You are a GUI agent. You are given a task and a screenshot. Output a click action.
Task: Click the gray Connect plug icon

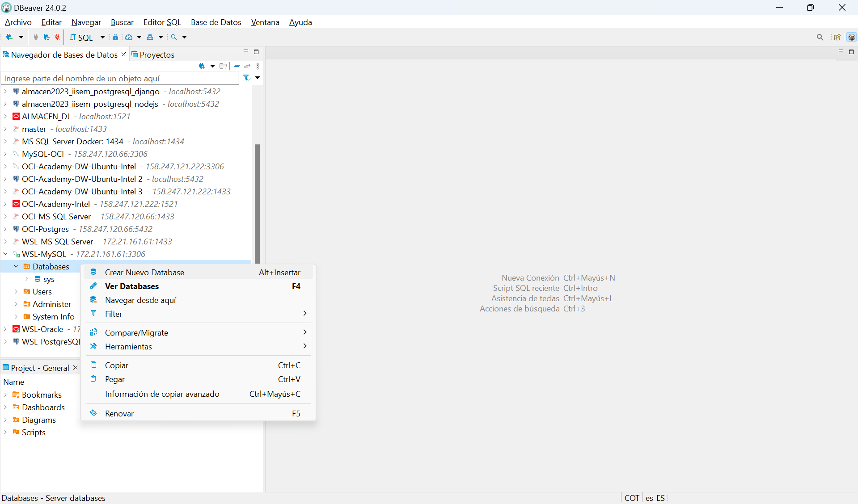coord(36,37)
